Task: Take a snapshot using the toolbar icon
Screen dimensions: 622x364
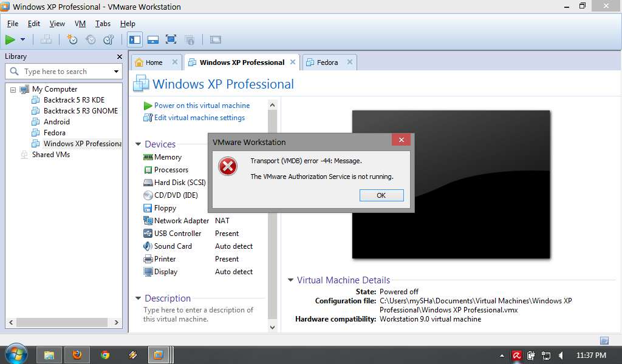Action: 72,39
